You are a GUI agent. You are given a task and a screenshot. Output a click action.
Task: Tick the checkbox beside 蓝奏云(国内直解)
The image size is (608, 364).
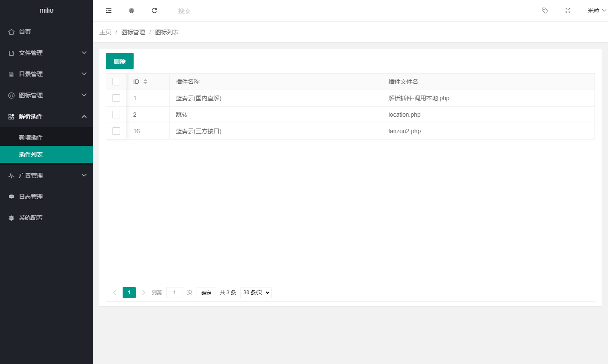click(x=116, y=98)
